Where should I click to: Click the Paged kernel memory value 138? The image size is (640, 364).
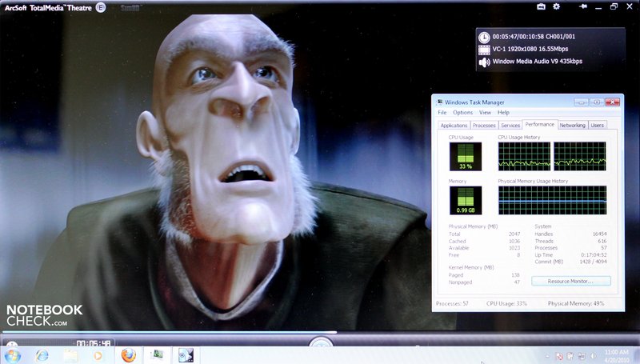(x=515, y=275)
